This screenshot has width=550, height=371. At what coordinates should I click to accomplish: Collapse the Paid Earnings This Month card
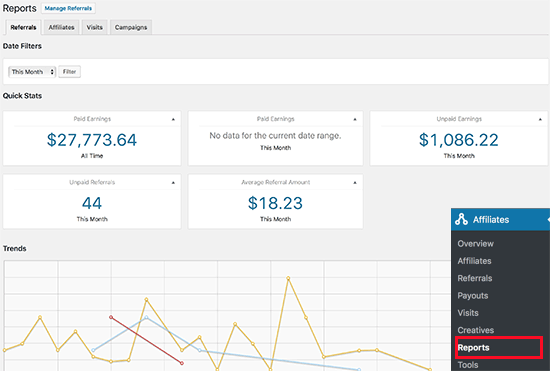[355, 119]
